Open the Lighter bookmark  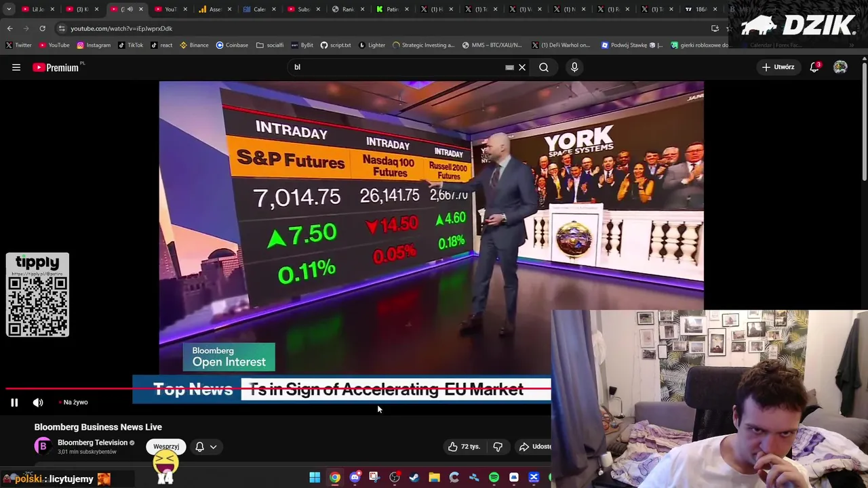pyautogui.click(x=372, y=45)
